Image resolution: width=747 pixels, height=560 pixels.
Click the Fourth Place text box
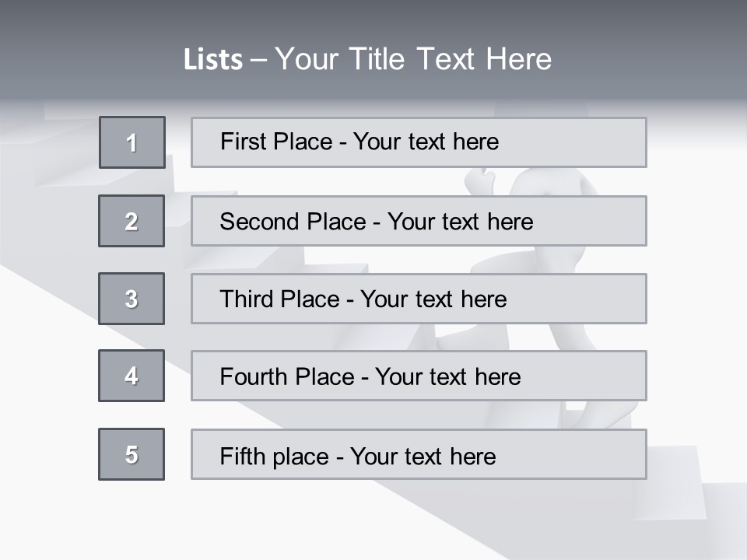(x=419, y=376)
